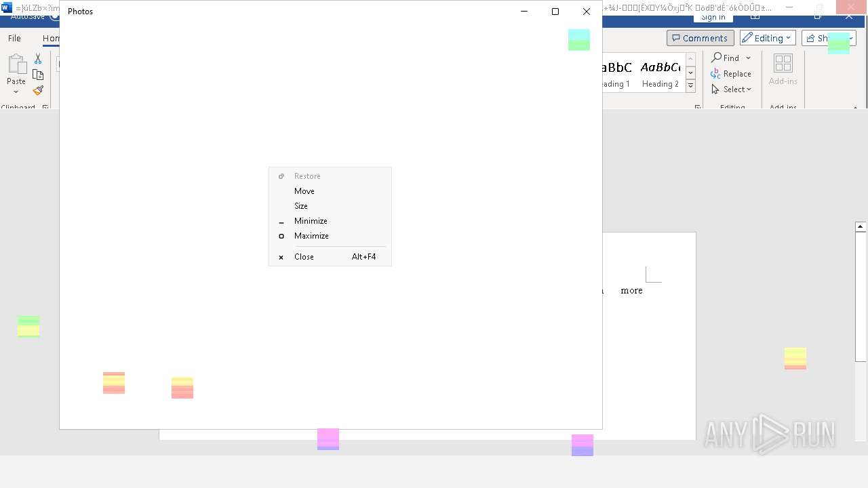Viewport: 868px width, 488px height.
Task: Choose Close Alt+F4 from window menu
Action: (330, 257)
